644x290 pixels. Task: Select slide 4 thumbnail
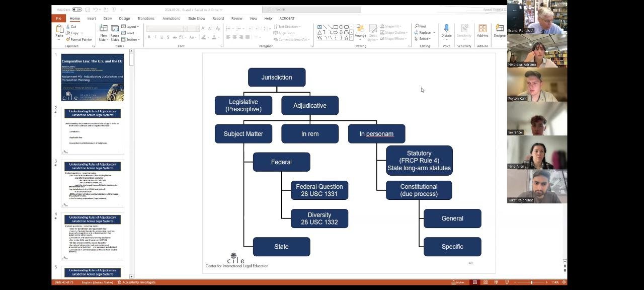[x=93, y=237]
